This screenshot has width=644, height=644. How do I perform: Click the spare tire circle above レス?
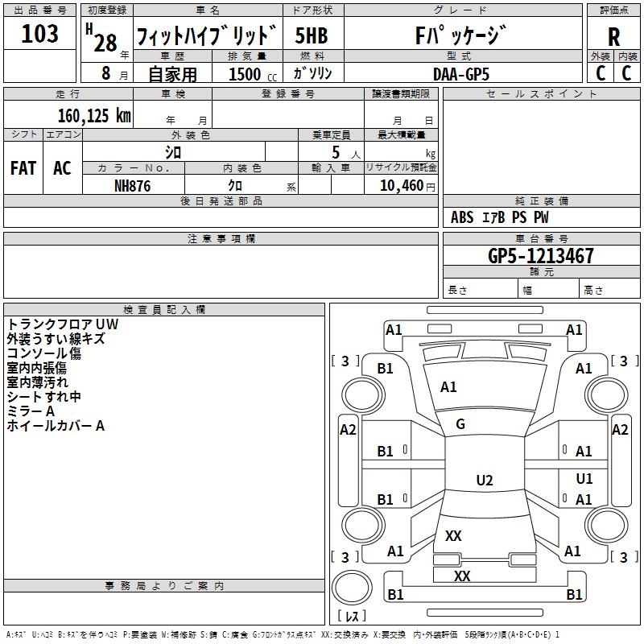point(351,586)
